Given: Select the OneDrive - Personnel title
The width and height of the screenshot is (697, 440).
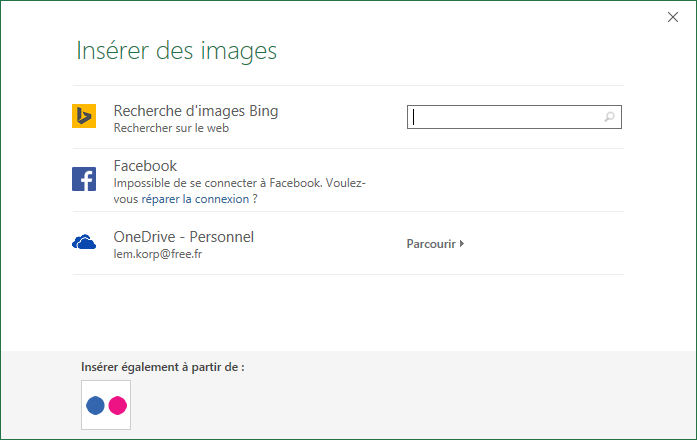Looking at the screenshot, I should (184, 237).
